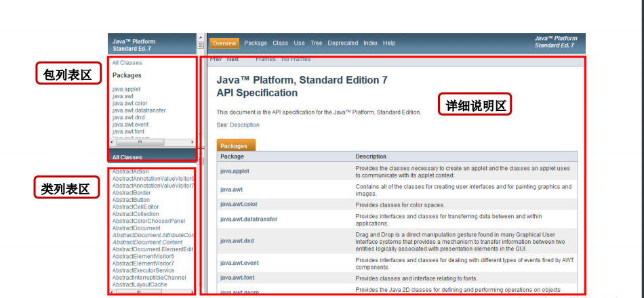Open java.awt in the left package list
This screenshot has width=644, height=298.
123,96
